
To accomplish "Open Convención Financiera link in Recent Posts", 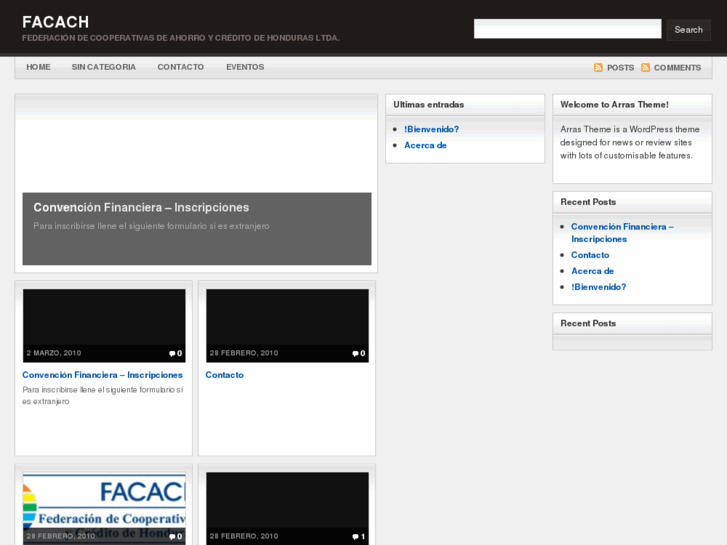I will point(622,233).
